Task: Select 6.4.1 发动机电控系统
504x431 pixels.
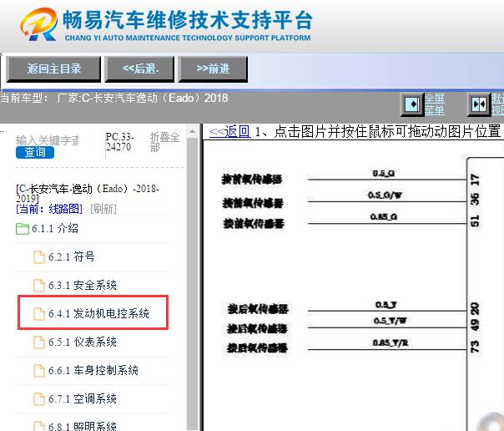Action: click(x=98, y=313)
